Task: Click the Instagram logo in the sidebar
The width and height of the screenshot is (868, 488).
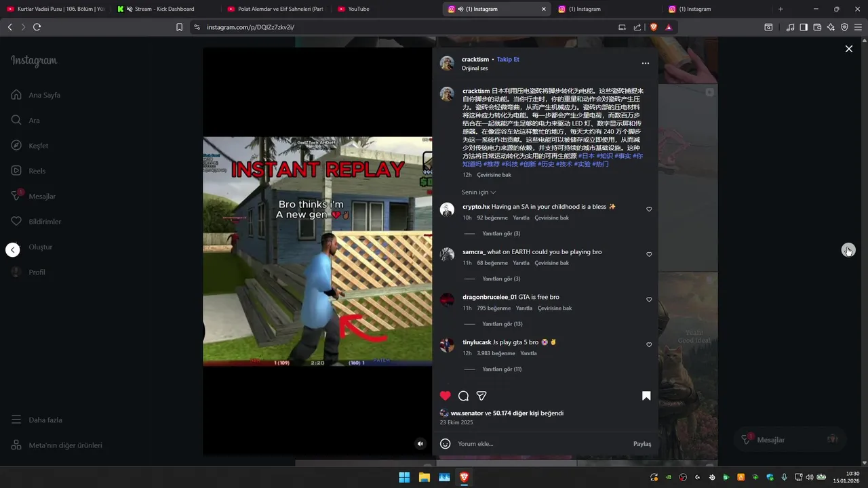Action: [34, 61]
